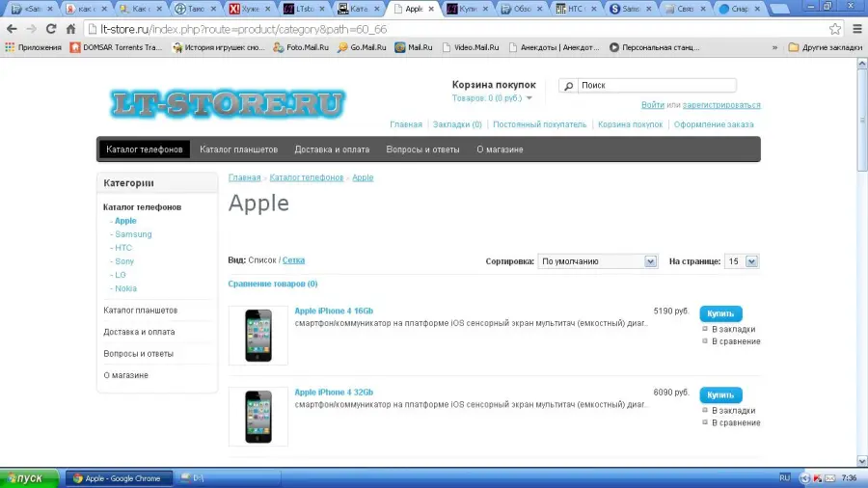Open the пуск Start button

coord(29,478)
